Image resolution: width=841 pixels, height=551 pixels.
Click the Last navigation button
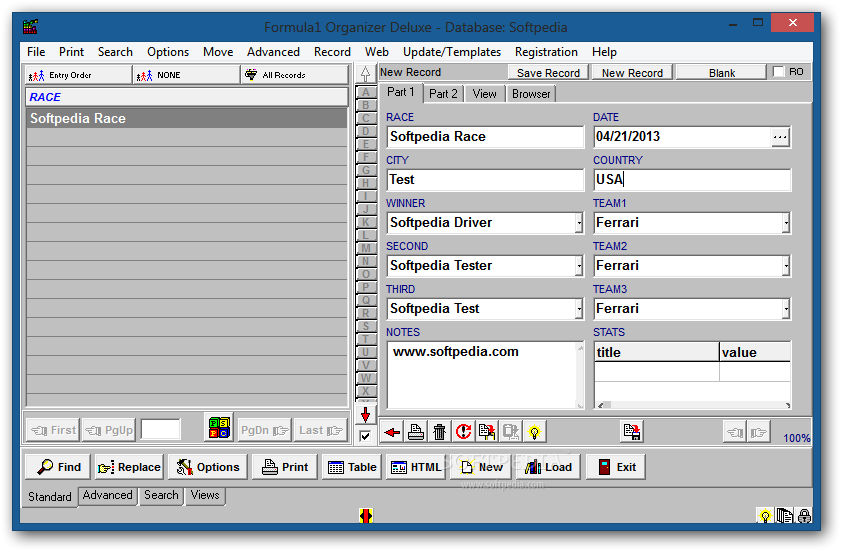click(321, 430)
